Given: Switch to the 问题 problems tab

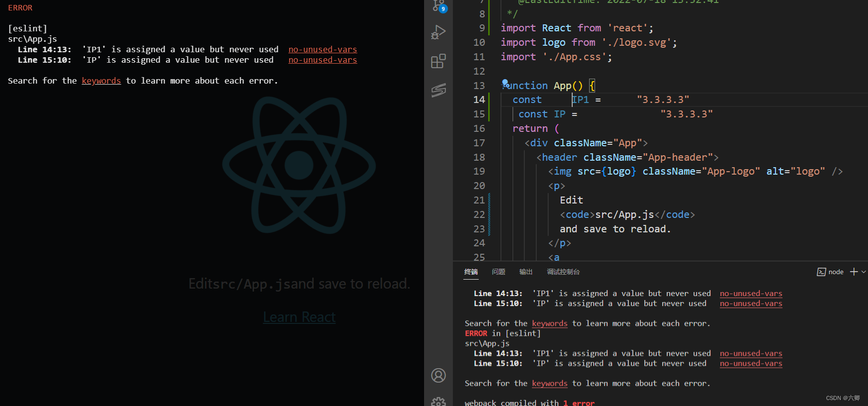Looking at the screenshot, I should point(498,272).
